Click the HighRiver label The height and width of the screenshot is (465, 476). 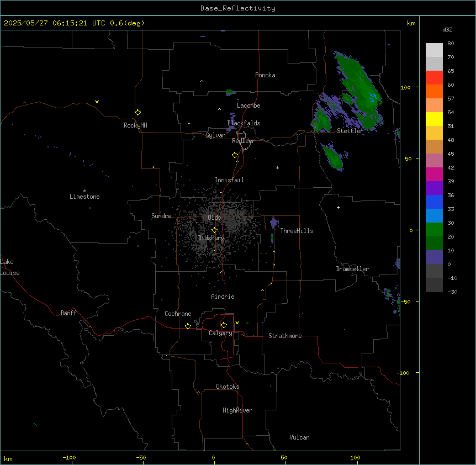click(237, 410)
